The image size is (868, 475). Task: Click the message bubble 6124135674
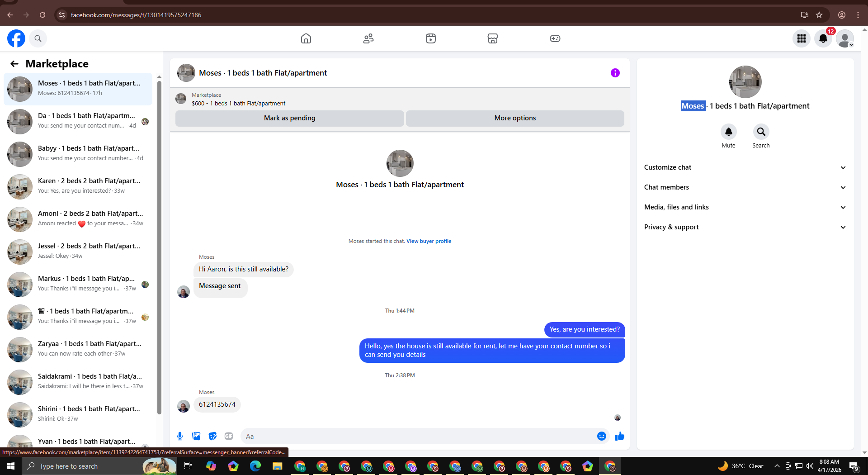click(x=217, y=404)
